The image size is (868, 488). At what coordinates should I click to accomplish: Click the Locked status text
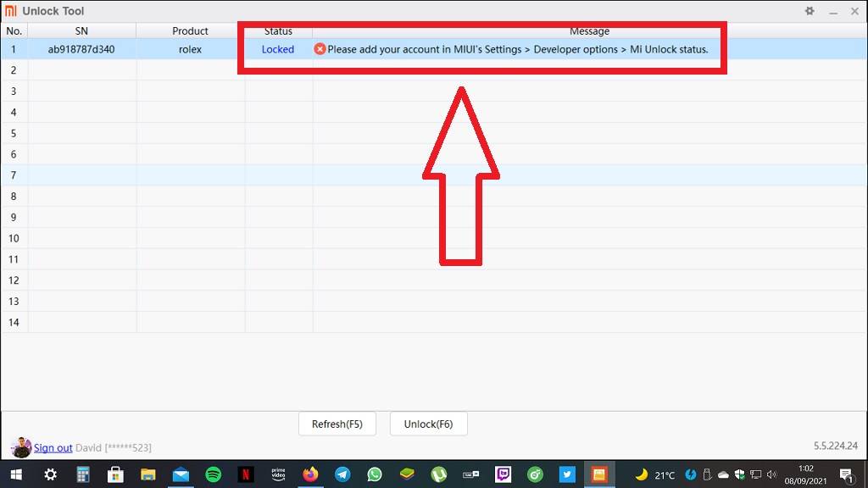(278, 49)
